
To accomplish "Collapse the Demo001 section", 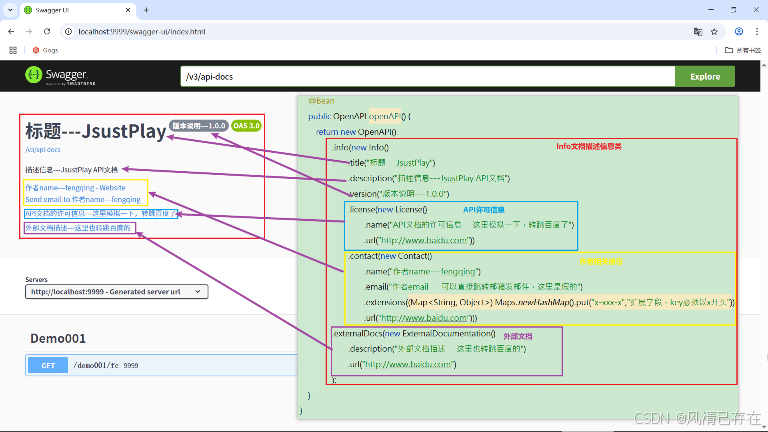I will click(58, 338).
